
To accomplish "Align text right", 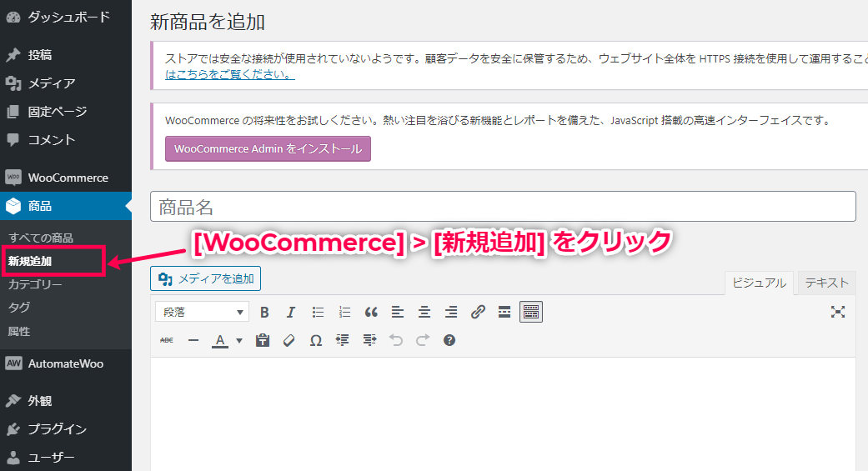I will pyautogui.click(x=451, y=312).
